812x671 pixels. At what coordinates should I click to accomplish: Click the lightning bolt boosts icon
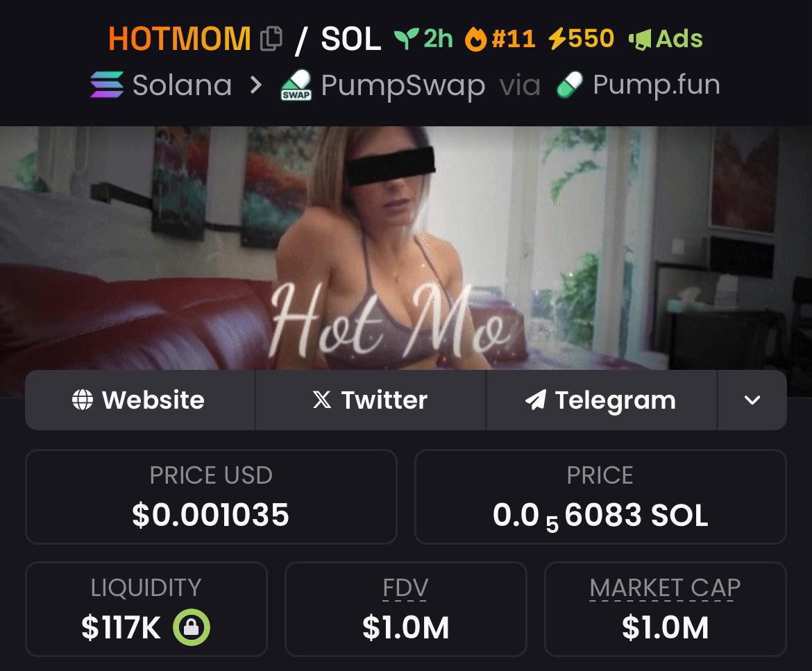557,39
